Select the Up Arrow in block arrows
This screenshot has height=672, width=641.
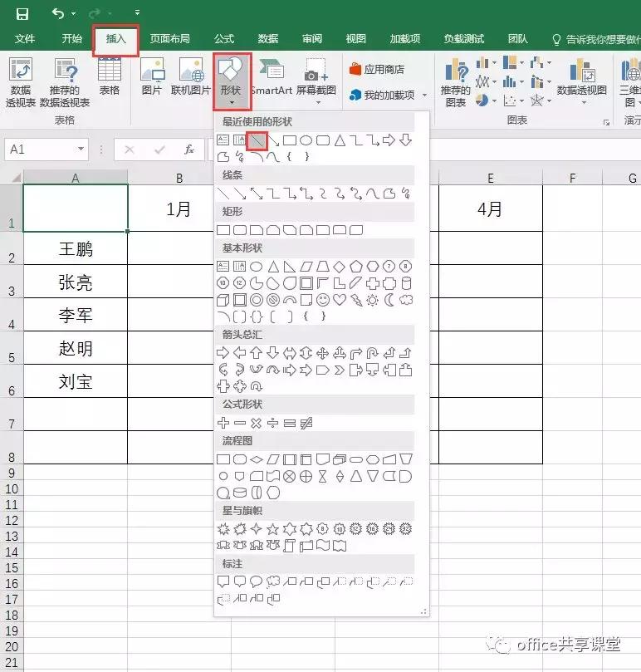(257, 353)
